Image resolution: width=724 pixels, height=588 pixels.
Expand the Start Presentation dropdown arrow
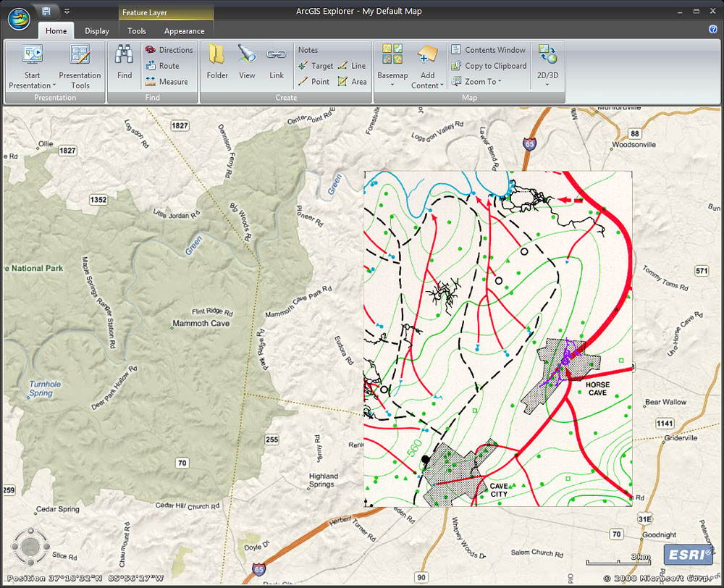54,85
